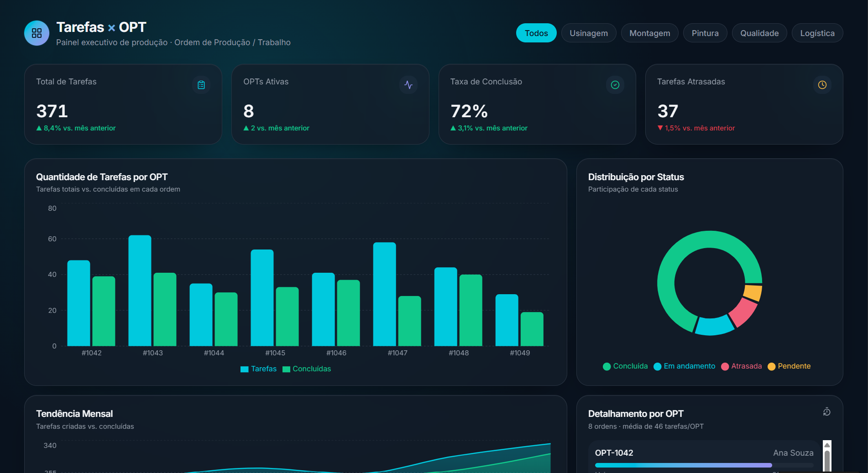Click the '2 vs. mês anterior' trend text
This screenshot has width=868, height=473.
tap(277, 128)
